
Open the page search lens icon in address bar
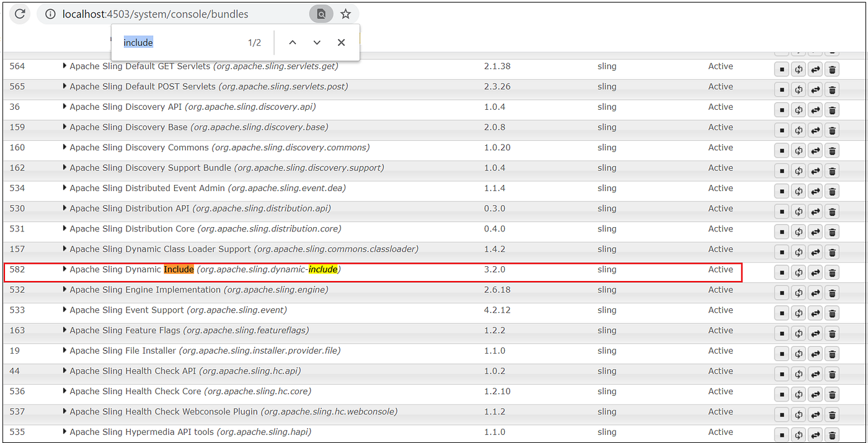(x=321, y=14)
